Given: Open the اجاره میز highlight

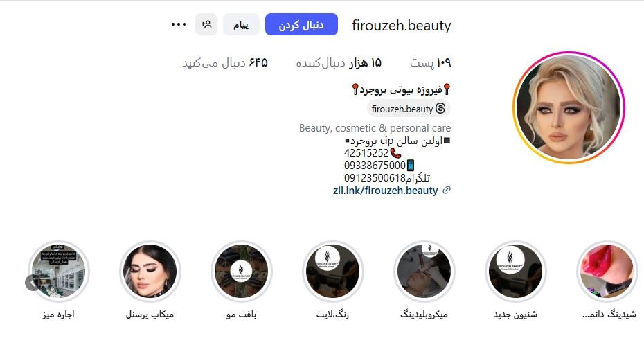Looking at the screenshot, I should point(58,271).
